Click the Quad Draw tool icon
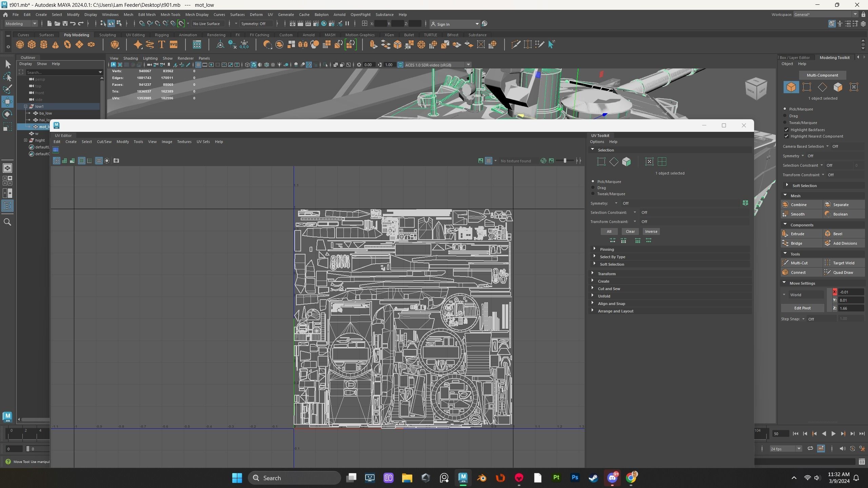The image size is (868, 488). click(828, 272)
